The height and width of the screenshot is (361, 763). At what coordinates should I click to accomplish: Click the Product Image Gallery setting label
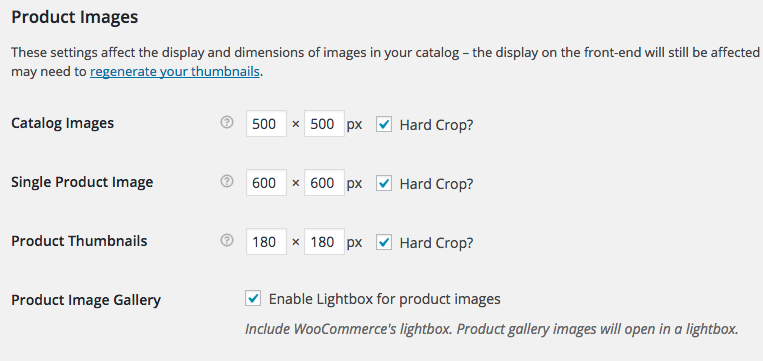coord(86,300)
